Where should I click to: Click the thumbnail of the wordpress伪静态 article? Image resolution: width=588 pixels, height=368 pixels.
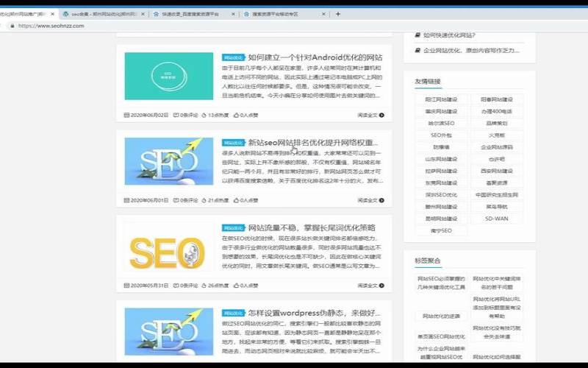pos(169,332)
